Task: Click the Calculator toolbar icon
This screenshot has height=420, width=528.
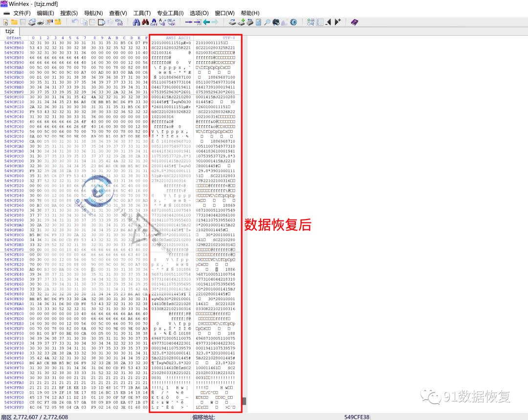Action: 259,22
